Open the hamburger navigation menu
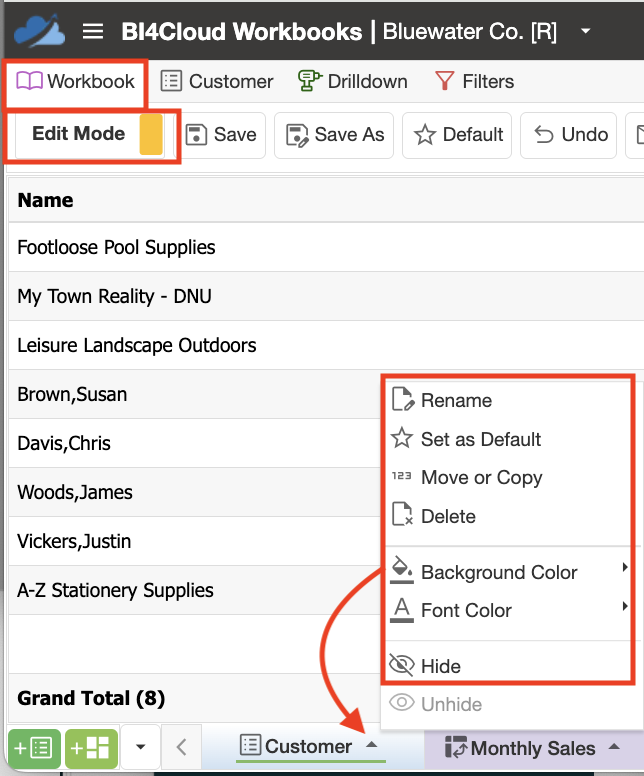 93,31
